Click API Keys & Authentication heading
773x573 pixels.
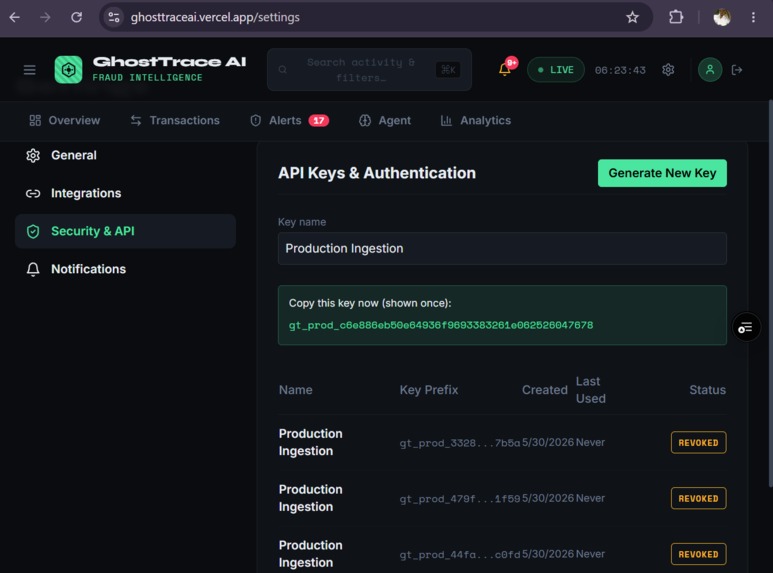point(377,173)
